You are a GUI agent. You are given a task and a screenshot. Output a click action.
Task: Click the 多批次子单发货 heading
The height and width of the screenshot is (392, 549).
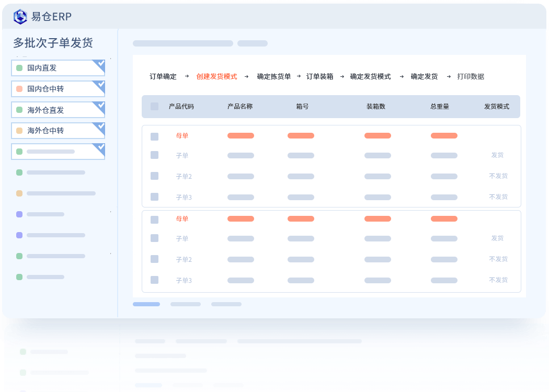53,43
